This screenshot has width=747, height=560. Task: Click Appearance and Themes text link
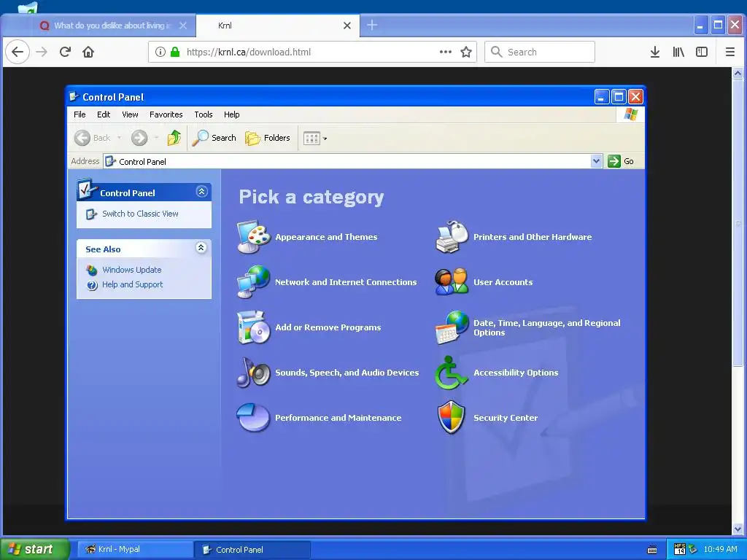pyautogui.click(x=326, y=237)
